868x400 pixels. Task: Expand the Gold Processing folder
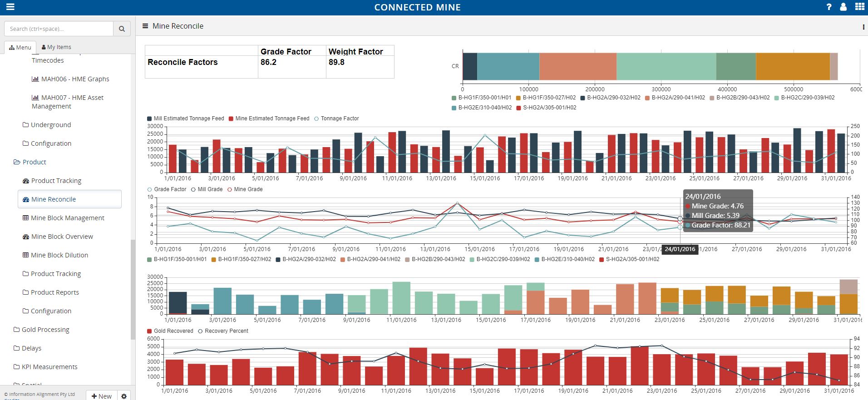41,330
